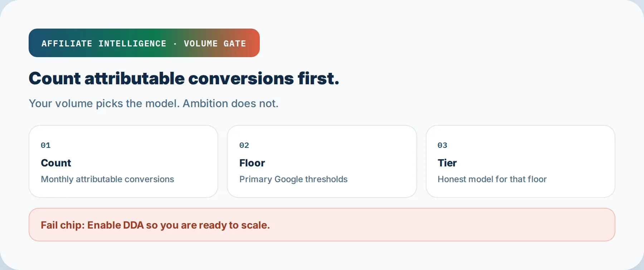Click the 03 step number
Image resolution: width=644 pixels, height=270 pixels.
(443, 145)
